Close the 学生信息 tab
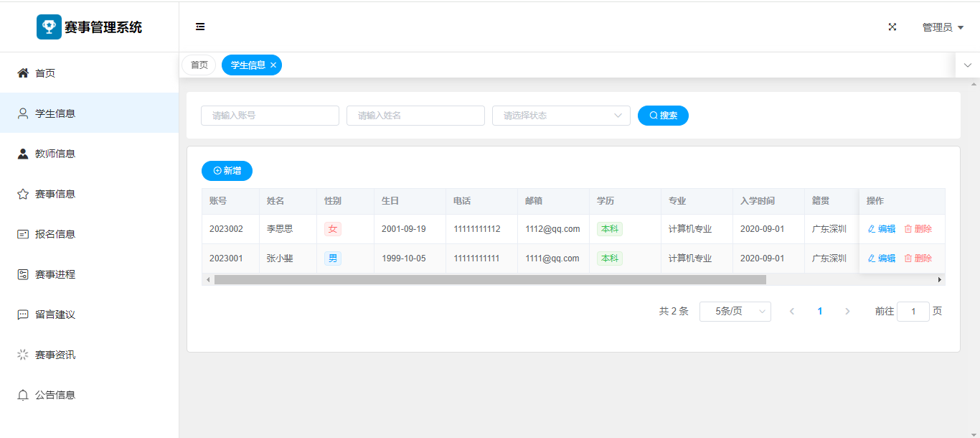 pyautogui.click(x=273, y=65)
